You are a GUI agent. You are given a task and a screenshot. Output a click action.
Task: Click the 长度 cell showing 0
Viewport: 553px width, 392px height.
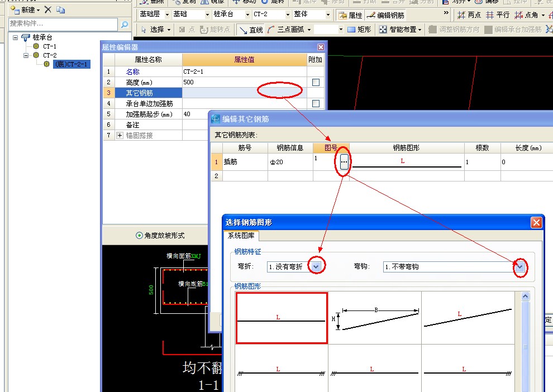(x=527, y=162)
